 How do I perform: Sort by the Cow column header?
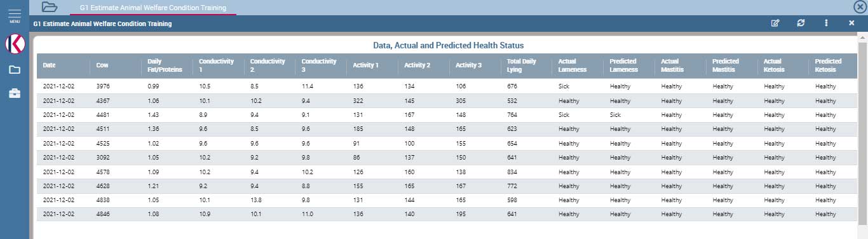(102, 65)
